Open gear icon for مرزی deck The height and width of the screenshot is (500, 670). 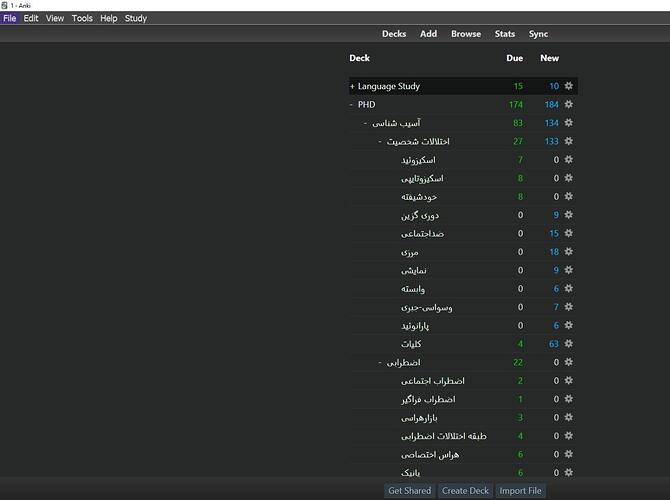click(x=568, y=251)
